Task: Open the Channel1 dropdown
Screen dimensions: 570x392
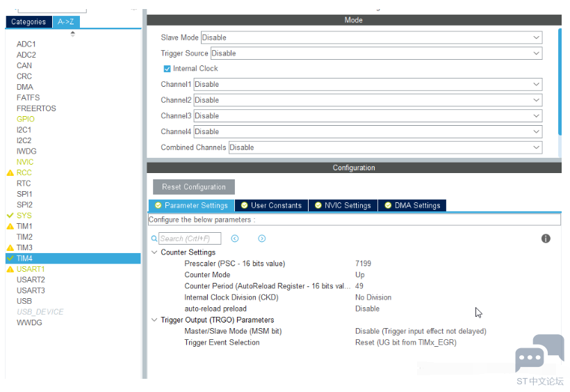Action: pos(368,84)
